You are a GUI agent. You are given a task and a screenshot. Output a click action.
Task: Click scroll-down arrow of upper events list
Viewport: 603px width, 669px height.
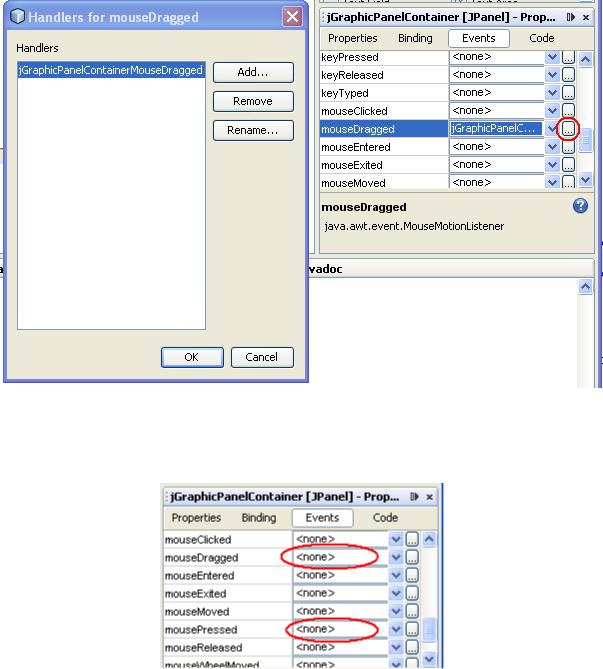[x=586, y=180]
